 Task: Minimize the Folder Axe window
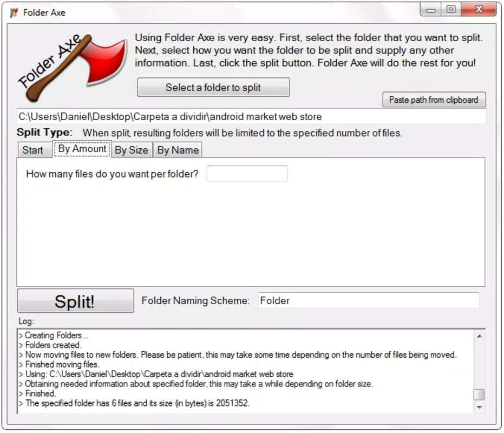pyautogui.click(x=431, y=10)
